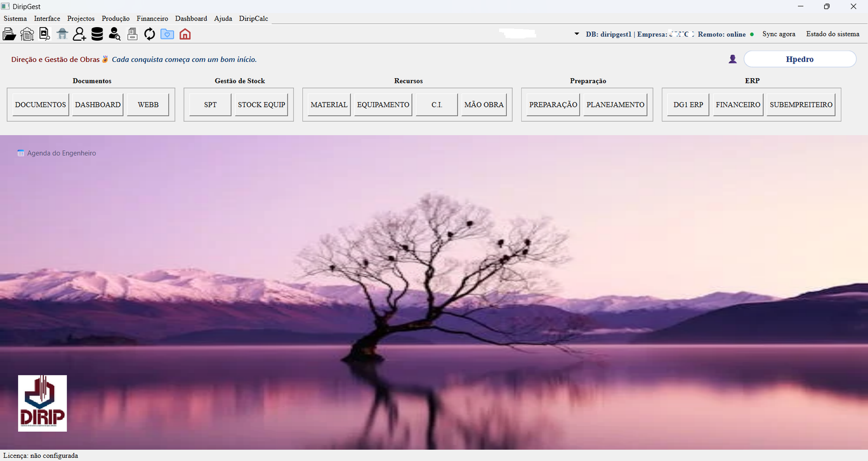Click the EQUIPAMENTO button
868x461 pixels.
click(383, 105)
